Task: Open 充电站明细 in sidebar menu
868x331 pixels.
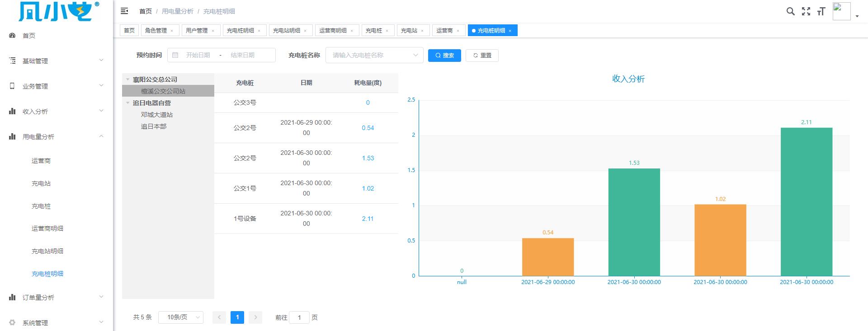Action: coord(47,251)
